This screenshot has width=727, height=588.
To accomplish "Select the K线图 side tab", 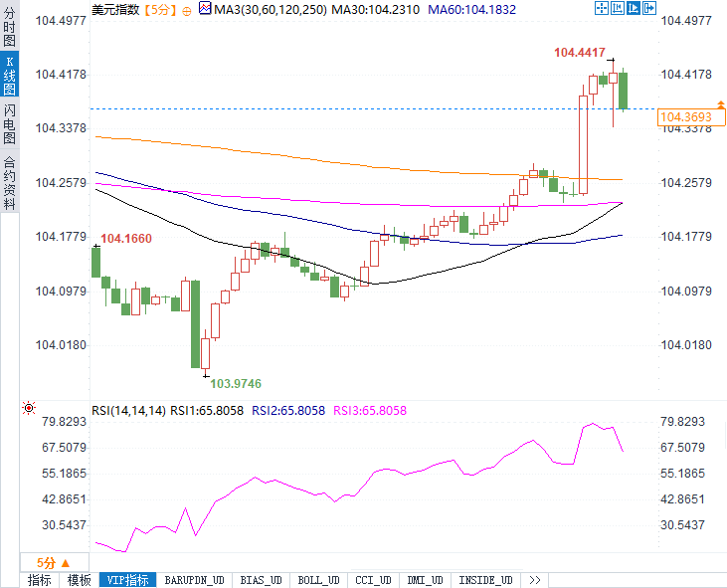I will pos(9,77).
